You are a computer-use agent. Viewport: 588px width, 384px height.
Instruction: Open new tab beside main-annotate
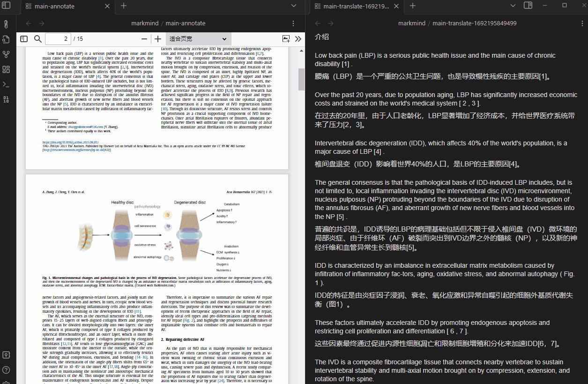124,6
